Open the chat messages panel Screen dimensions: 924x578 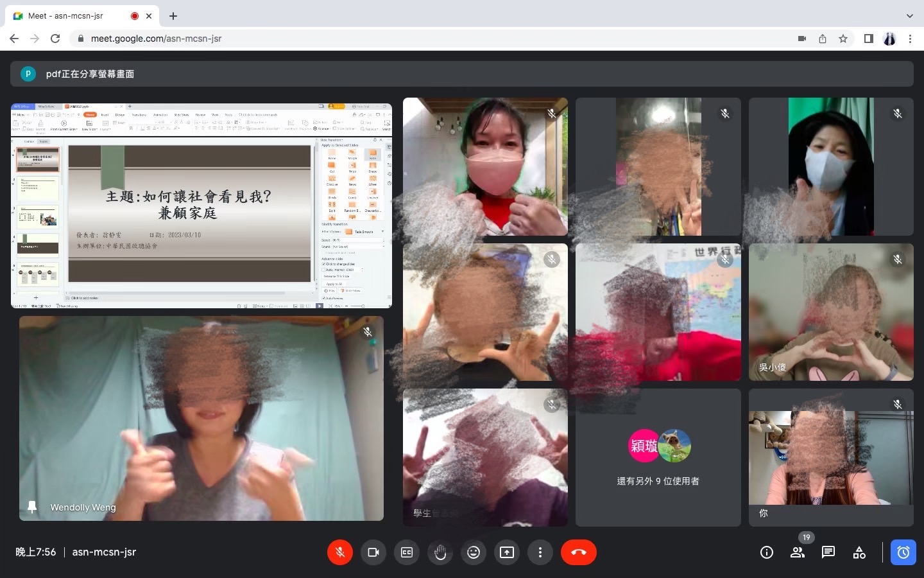[828, 552]
